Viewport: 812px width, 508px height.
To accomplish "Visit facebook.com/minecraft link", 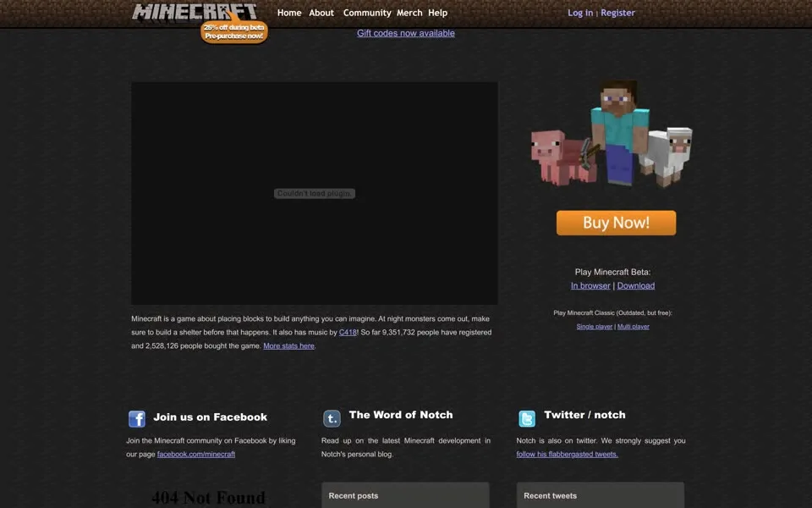I will coord(195,454).
